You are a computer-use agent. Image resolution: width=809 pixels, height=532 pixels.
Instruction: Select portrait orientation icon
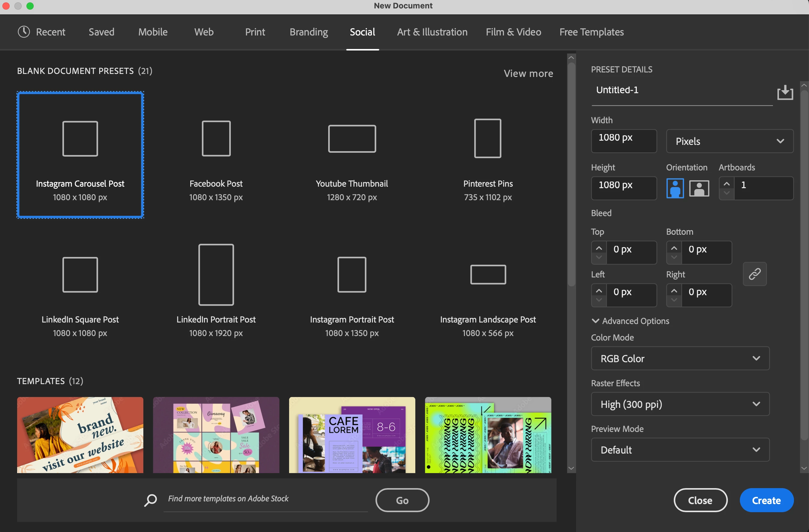click(675, 188)
